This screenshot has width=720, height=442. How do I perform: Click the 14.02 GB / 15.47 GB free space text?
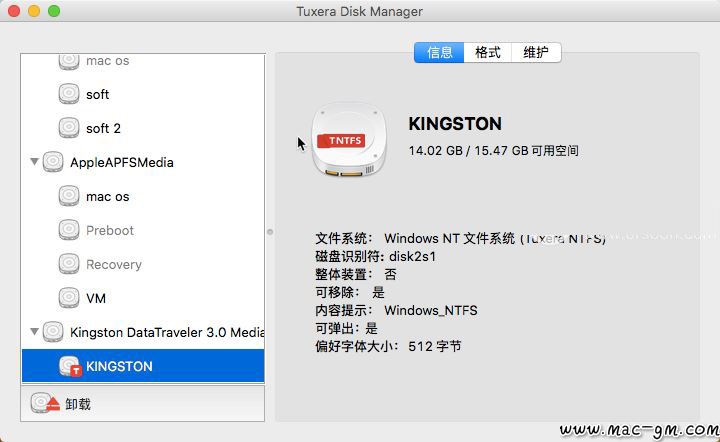[x=494, y=151]
